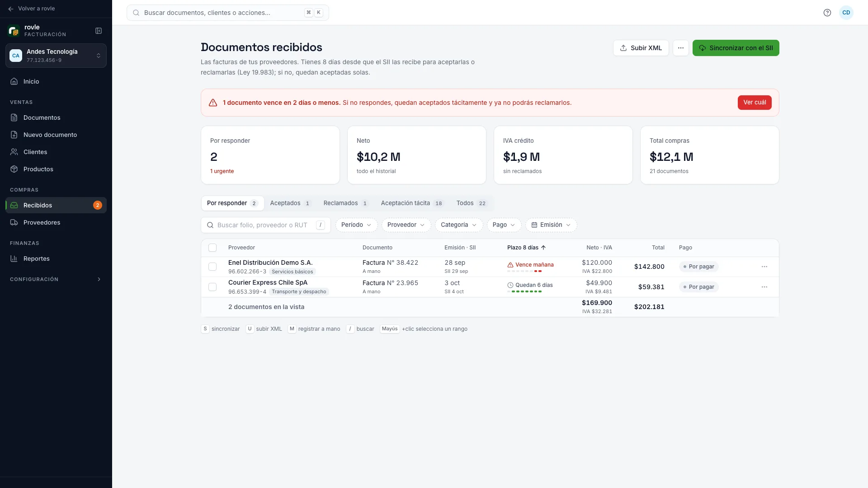
Task: Click the Vence mañana warning icon
Action: tap(510, 265)
